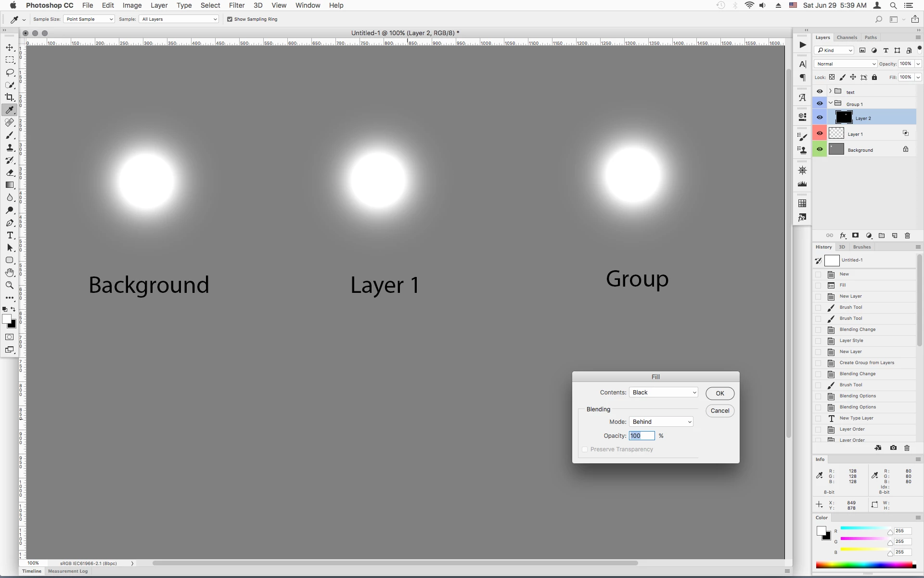Click OK in the Fill dialog

[719, 394]
